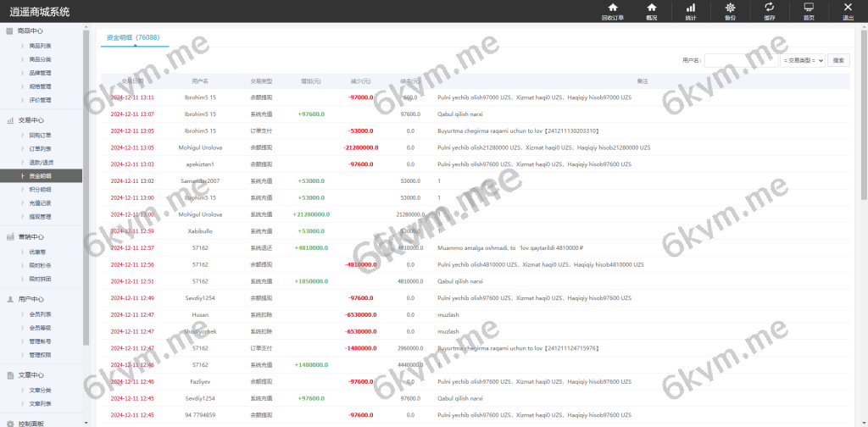Go to 会员列表 in the sidebar
The height and width of the screenshot is (427, 868).
coord(40,313)
